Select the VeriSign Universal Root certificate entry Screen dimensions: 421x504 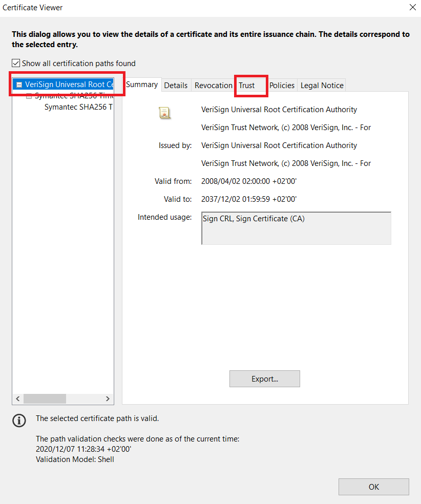click(69, 85)
